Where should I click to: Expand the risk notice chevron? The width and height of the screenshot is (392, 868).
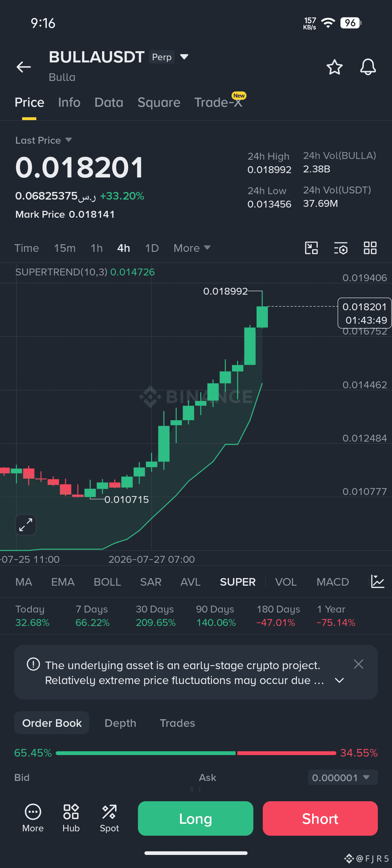click(x=339, y=680)
